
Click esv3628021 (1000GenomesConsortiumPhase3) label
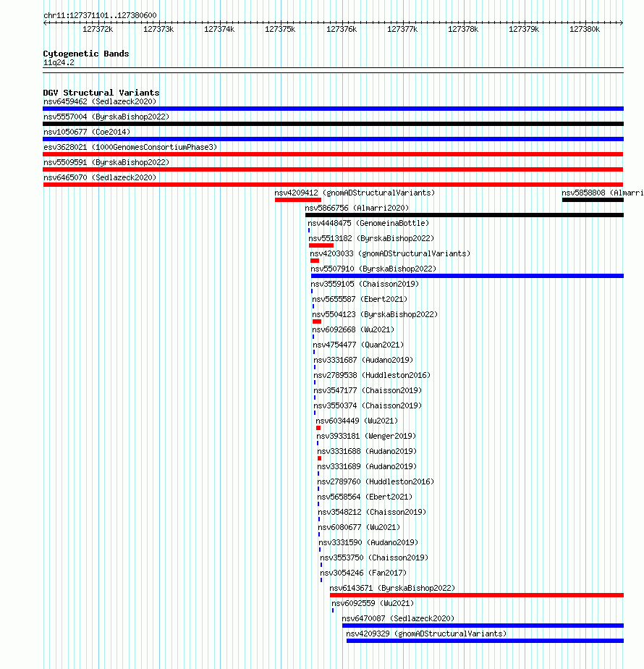point(130,147)
